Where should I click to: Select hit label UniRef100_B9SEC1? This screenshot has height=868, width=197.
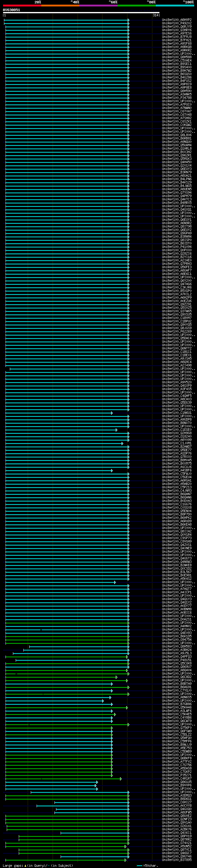(177, 64)
